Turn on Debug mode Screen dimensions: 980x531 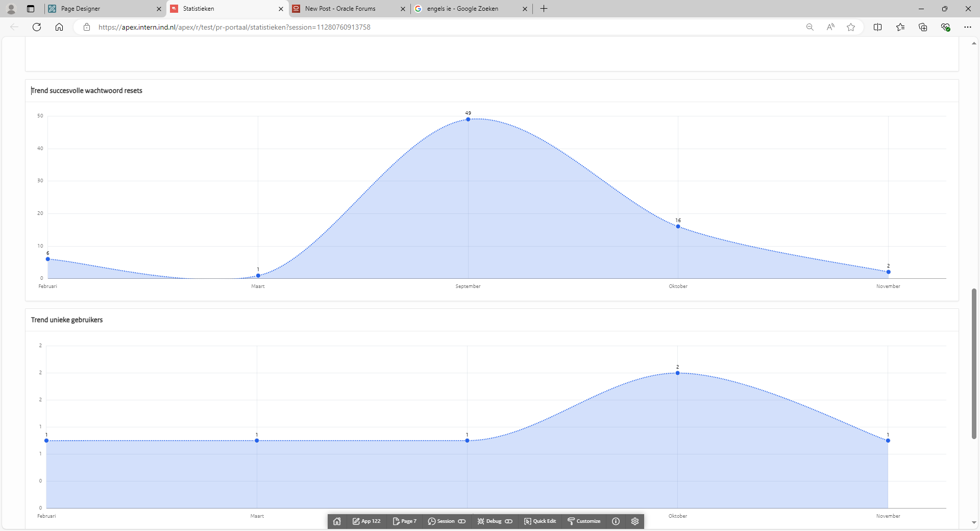pos(509,521)
